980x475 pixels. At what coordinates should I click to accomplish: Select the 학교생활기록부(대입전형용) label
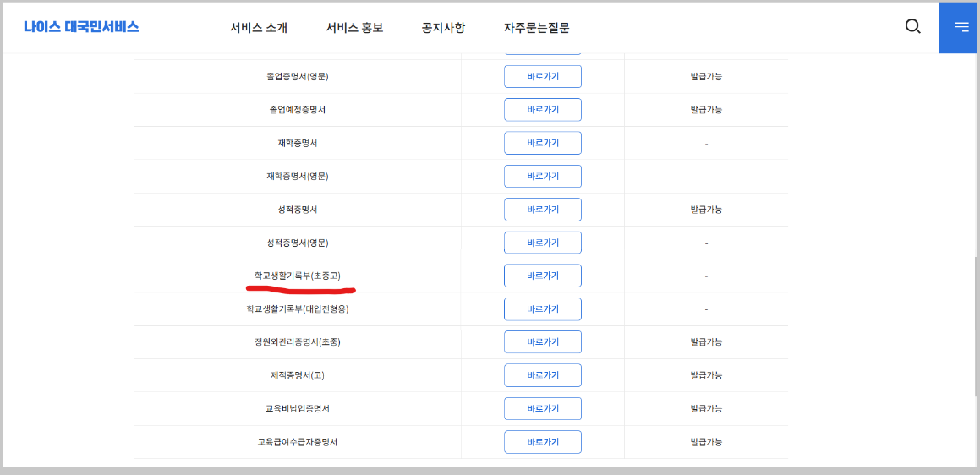298,308
